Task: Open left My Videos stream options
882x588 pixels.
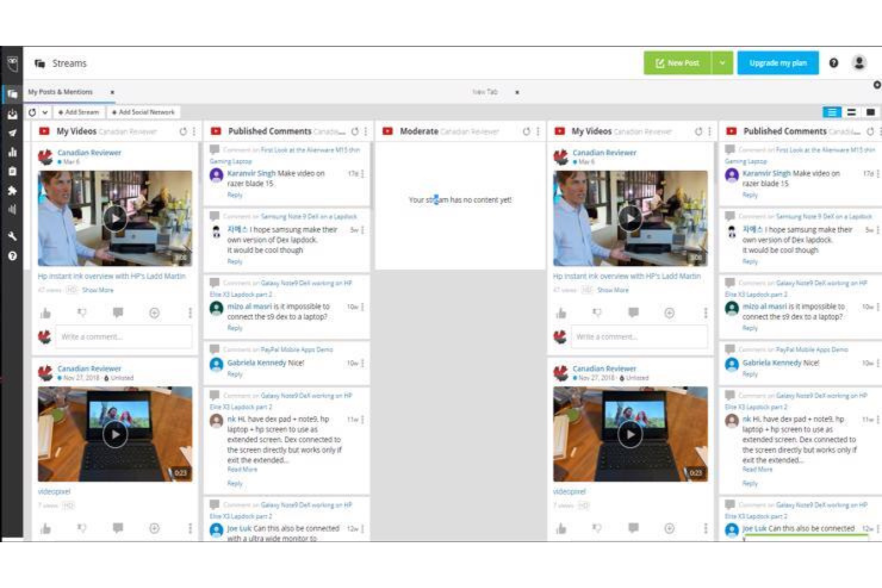Action: pos(194,131)
